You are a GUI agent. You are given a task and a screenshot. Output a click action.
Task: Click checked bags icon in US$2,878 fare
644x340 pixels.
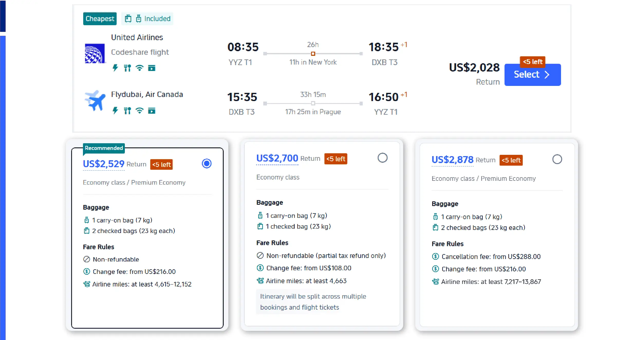click(435, 228)
